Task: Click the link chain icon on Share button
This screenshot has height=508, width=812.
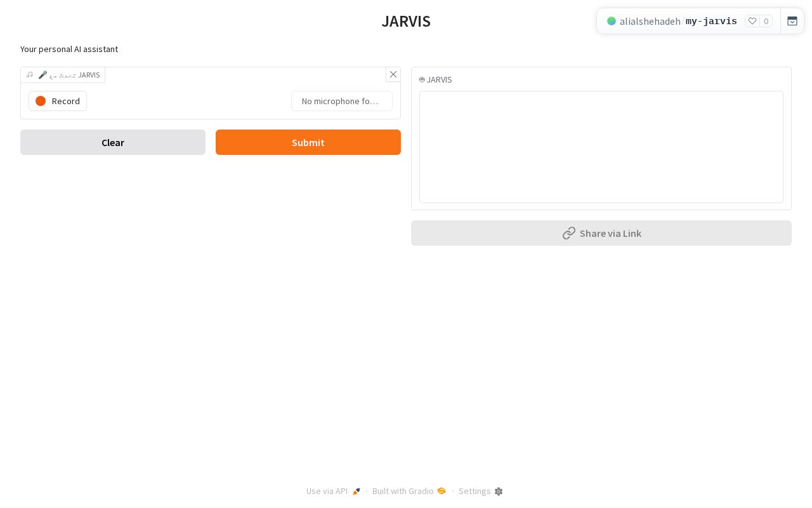Action: [x=569, y=233]
